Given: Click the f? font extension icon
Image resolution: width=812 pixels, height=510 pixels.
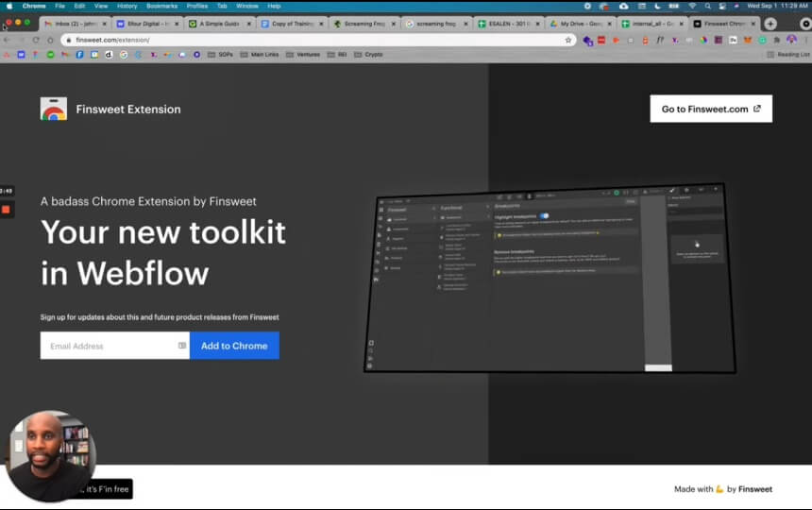Looking at the screenshot, I should pos(660,40).
